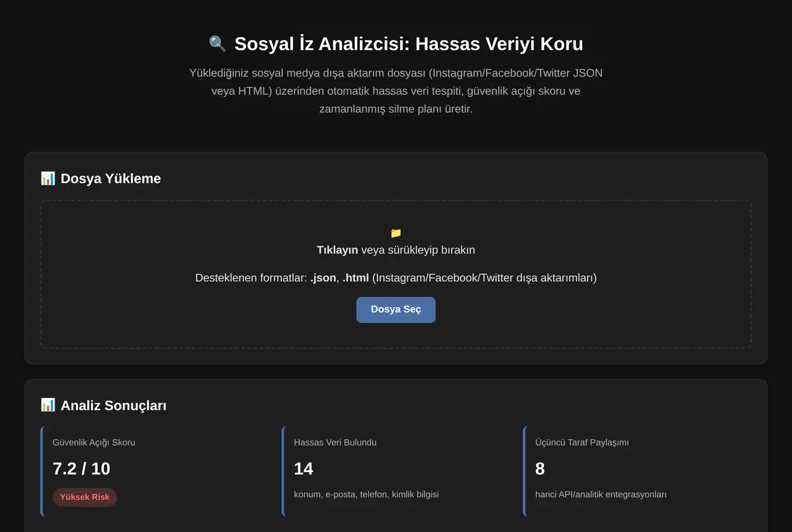Click the chart icon beside Analiz Sonuçları
Viewport: 792px width, 532px height.
click(48, 405)
